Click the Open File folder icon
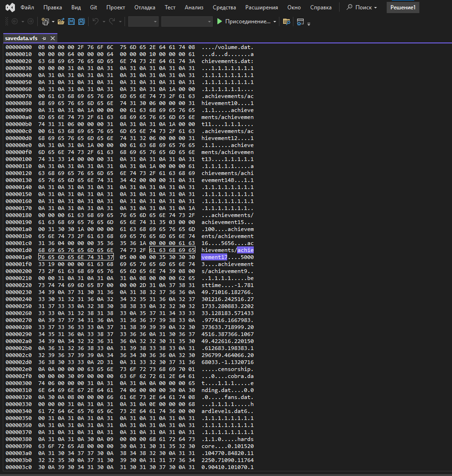 61,21
